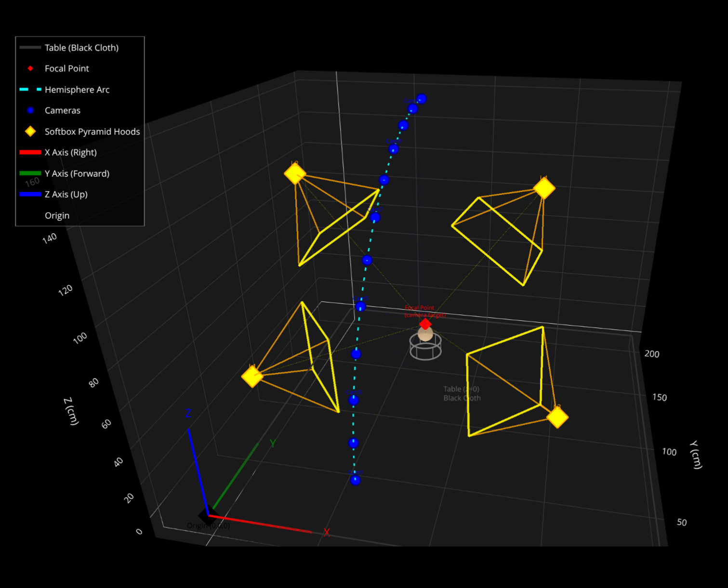Click the upper-right yellow softbox diamond
Screen dimensions: 728x588
pos(544,188)
